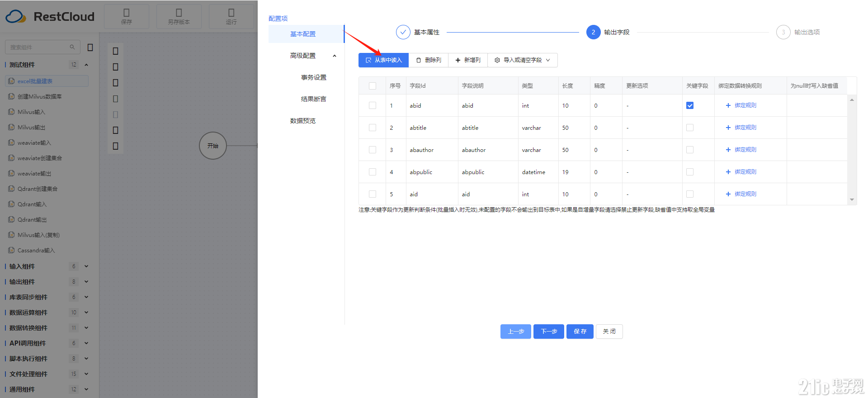Image resolution: width=868 pixels, height=398 pixels.
Task: Click the 从表中读入 button
Action: pyautogui.click(x=383, y=60)
